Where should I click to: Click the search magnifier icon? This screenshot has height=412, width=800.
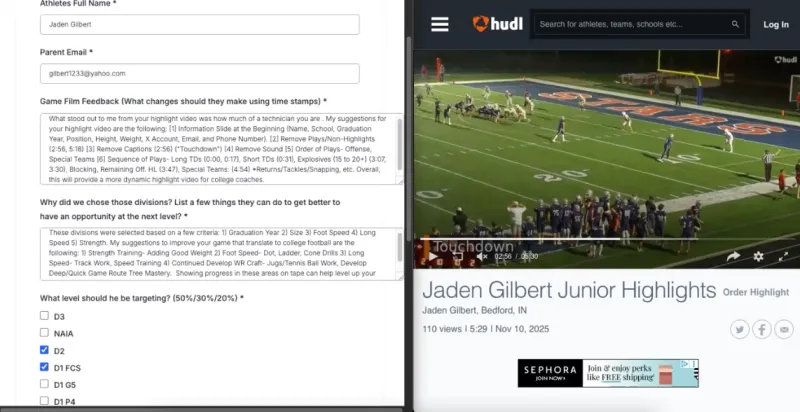point(735,24)
